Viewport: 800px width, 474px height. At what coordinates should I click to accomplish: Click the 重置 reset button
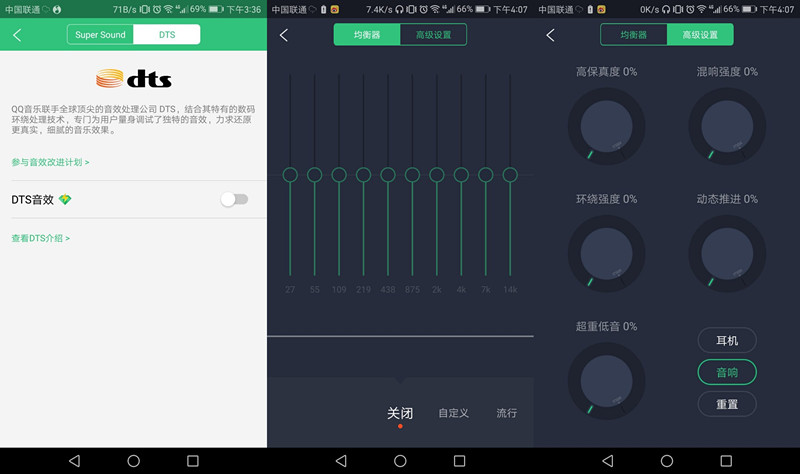(727, 404)
